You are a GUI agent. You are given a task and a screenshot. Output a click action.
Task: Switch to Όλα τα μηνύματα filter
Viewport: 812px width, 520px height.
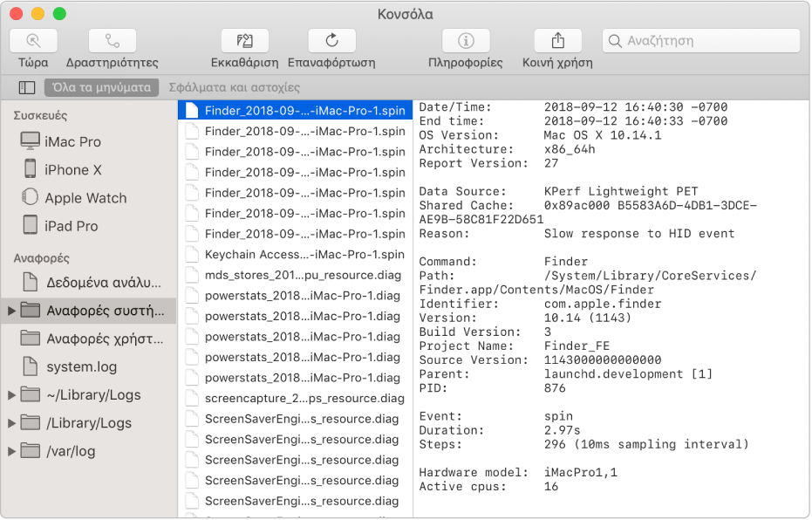(x=101, y=87)
